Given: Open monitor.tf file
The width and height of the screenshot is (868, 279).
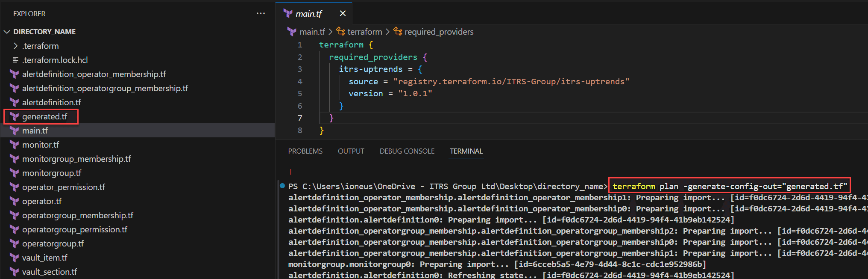Looking at the screenshot, I should pyautogui.click(x=41, y=145).
